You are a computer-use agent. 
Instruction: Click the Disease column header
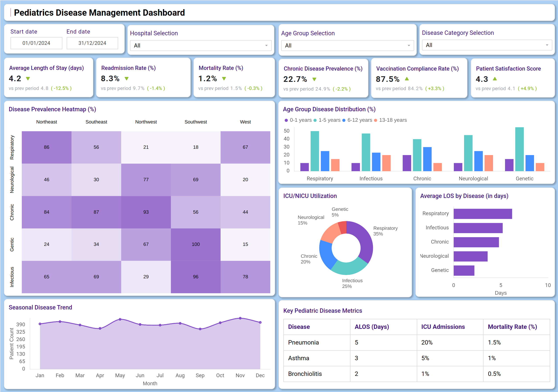pos(317,327)
